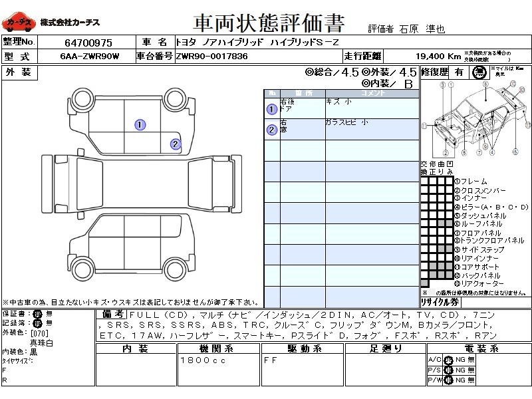
Task: Select damage marker 1 on car diagram
Action: click(x=140, y=125)
